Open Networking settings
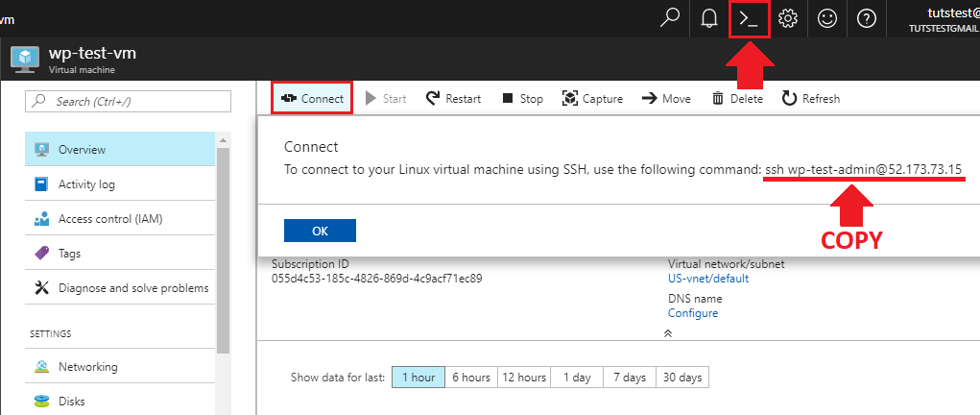Screen dimensions: 980x415 tap(120, 367)
